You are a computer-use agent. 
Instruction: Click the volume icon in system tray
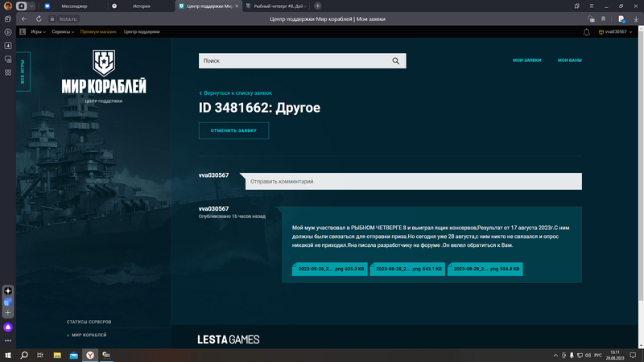(x=588, y=356)
